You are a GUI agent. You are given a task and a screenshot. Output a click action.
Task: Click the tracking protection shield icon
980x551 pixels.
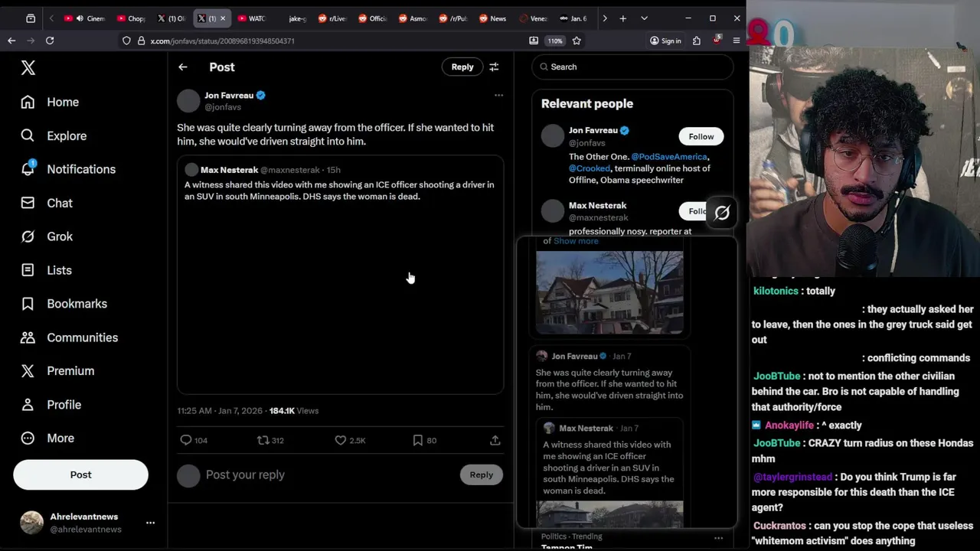coord(126,41)
